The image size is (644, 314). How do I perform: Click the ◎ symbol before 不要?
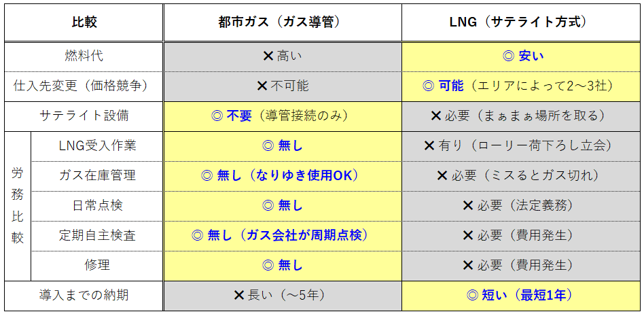pyautogui.click(x=217, y=116)
